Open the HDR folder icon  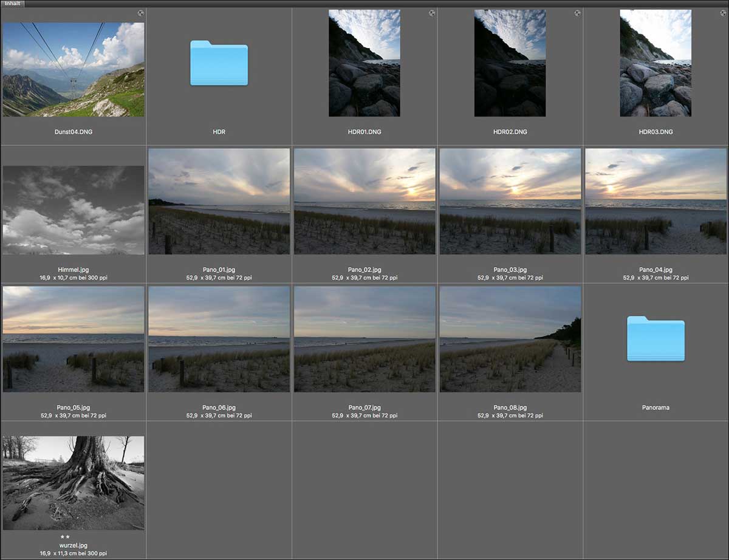[x=219, y=63]
